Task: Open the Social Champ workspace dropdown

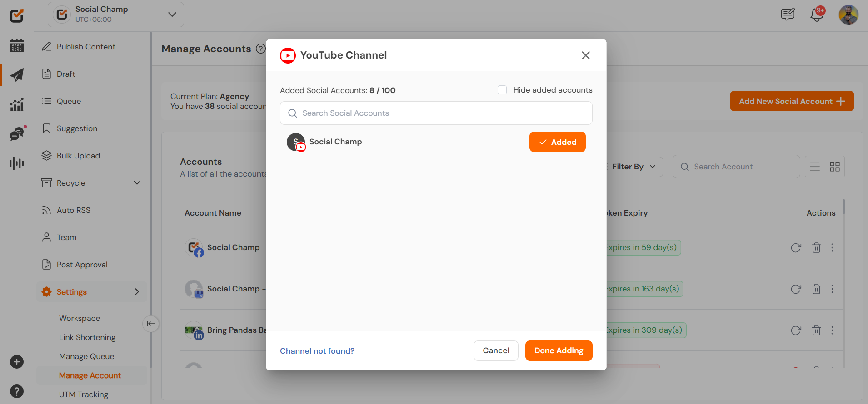Action: click(116, 15)
